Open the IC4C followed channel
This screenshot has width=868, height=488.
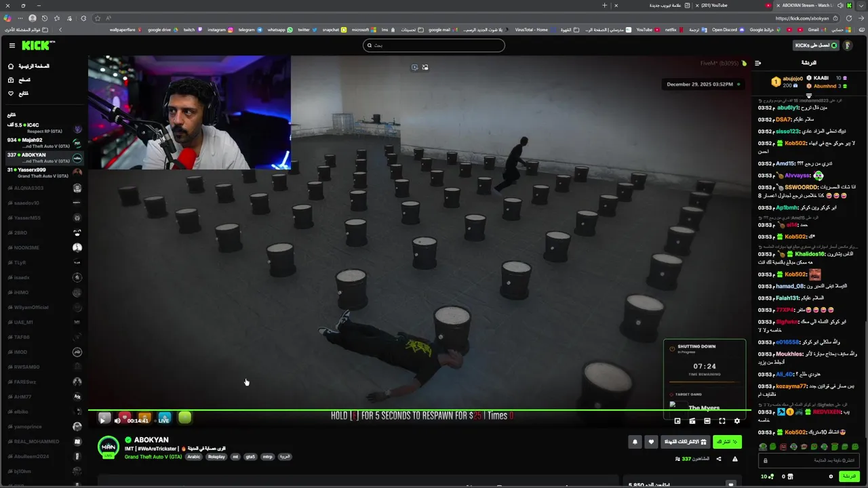[44, 128]
